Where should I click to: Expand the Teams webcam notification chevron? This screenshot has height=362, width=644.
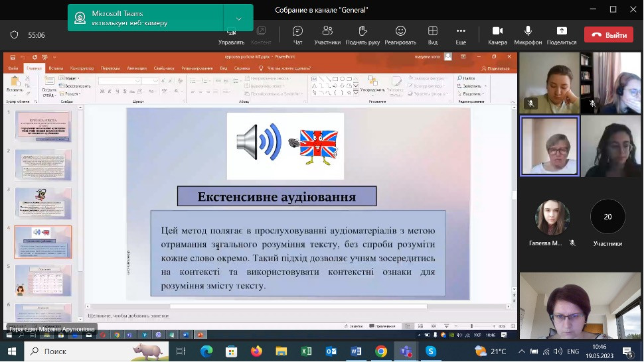[238, 18]
